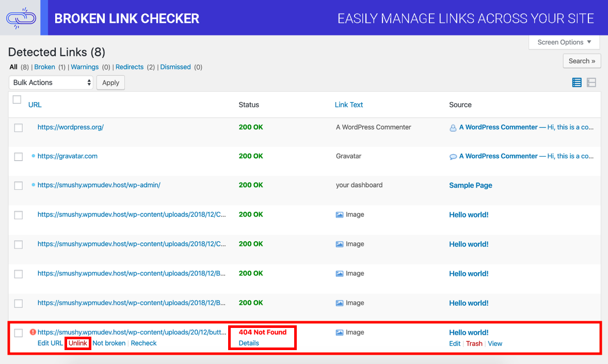Screen dimensions: 608x364
Task: Click the Search » button
Action: 582,61
